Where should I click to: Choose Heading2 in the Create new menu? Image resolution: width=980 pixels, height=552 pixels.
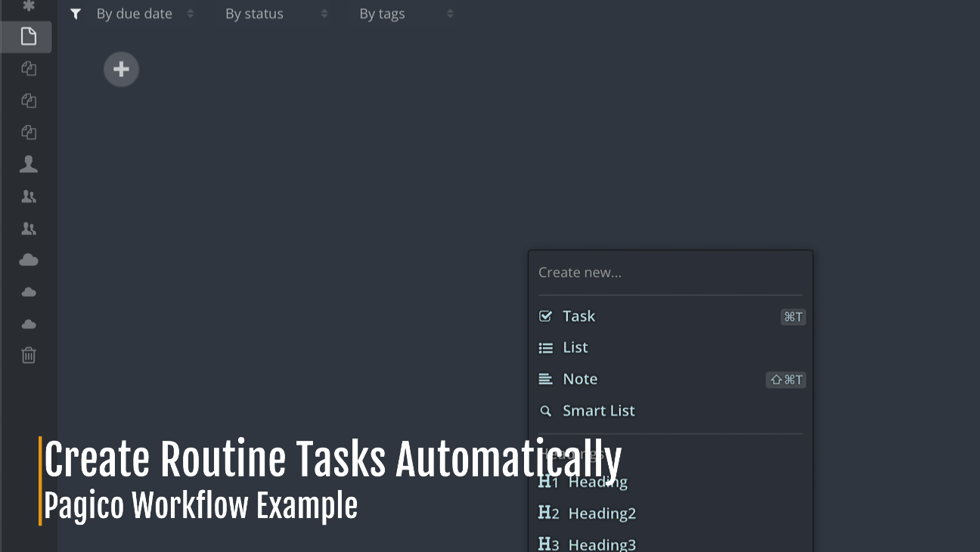coord(671,513)
